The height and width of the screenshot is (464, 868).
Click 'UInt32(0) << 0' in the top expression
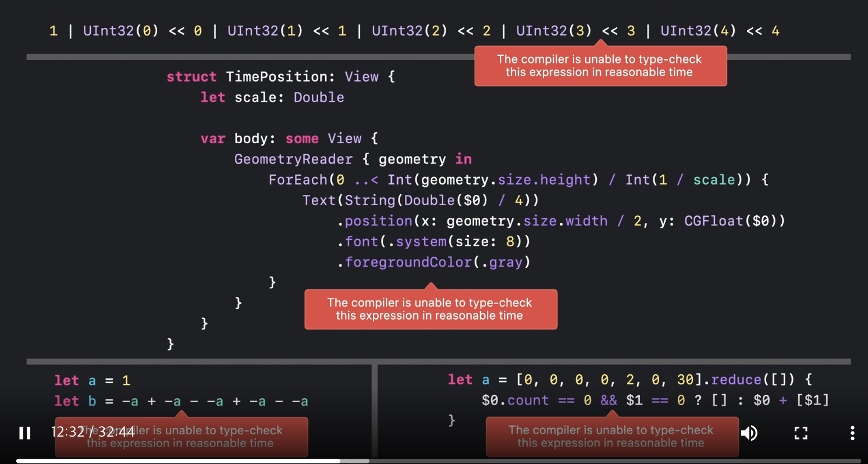click(x=143, y=31)
